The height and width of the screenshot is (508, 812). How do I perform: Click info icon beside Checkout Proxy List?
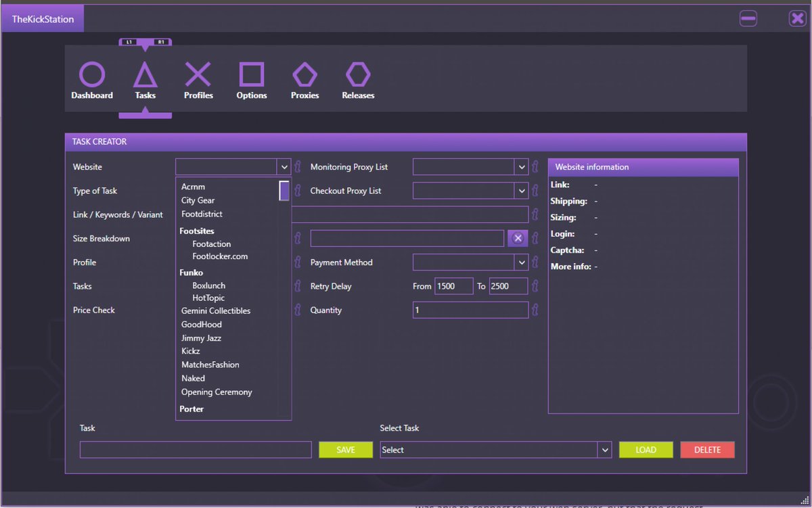[535, 191]
